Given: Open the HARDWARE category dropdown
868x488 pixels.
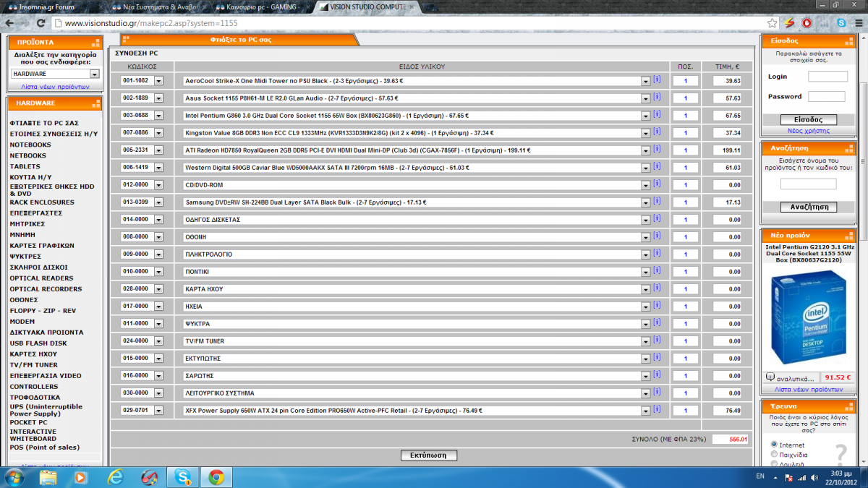Looking at the screenshot, I should click(x=55, y=74).
